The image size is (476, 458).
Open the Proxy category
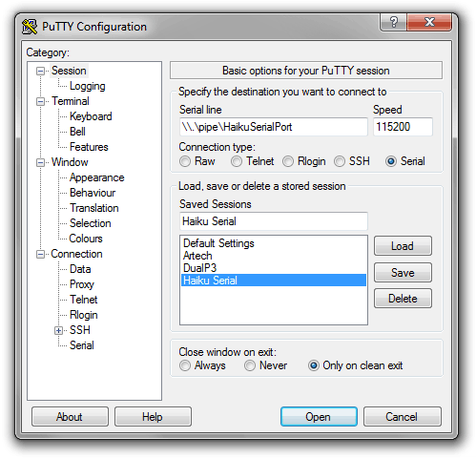pyautogui.click(x=82, y=284)
